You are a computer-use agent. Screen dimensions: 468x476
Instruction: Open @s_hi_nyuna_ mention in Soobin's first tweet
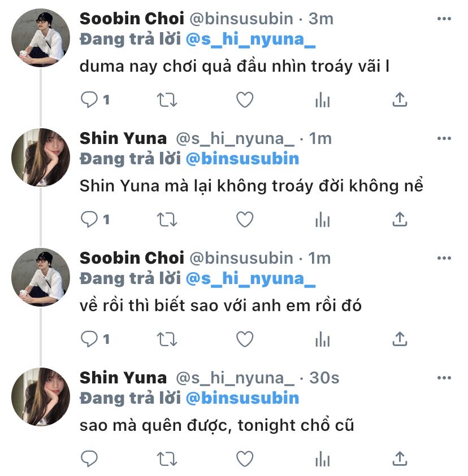click(250, 39)
